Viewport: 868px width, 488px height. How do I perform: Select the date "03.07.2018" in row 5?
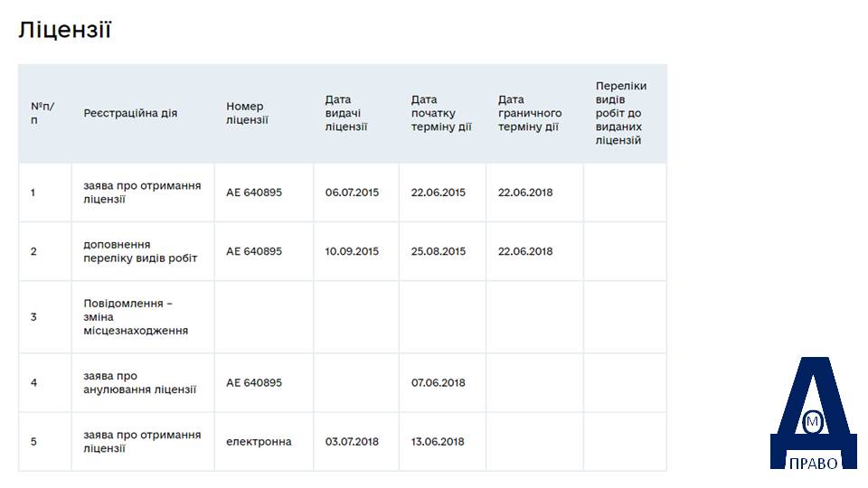(x=352, y=442)
